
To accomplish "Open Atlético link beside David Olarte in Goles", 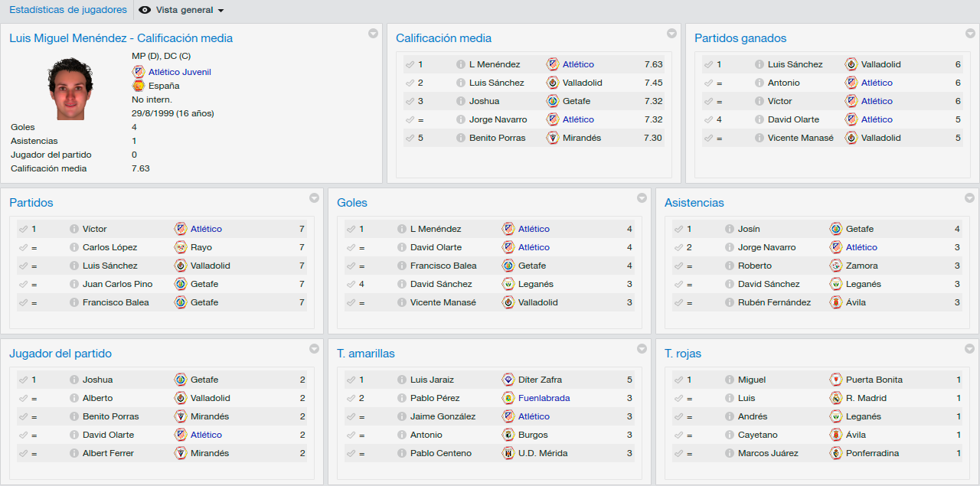I will [x=534, y=247].
